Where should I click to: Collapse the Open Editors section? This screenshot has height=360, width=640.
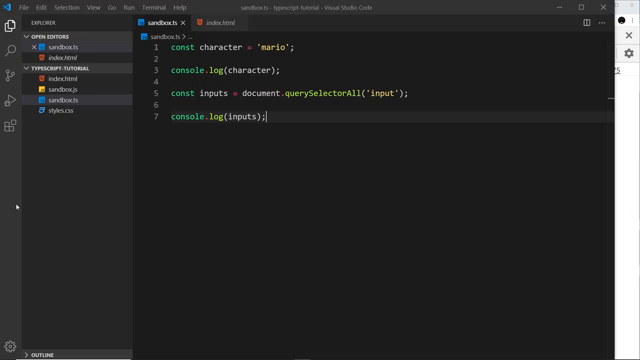[27, 37]
